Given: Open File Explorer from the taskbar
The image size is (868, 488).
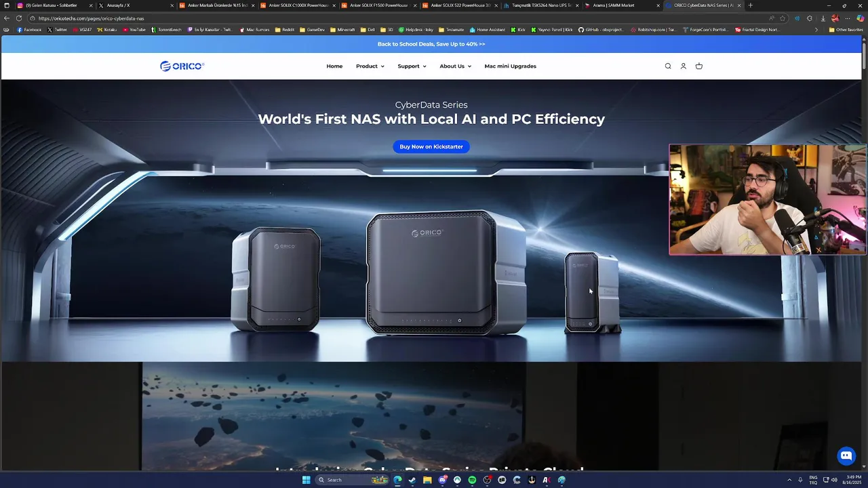Looking at the screenshot, I should point(427,480).
